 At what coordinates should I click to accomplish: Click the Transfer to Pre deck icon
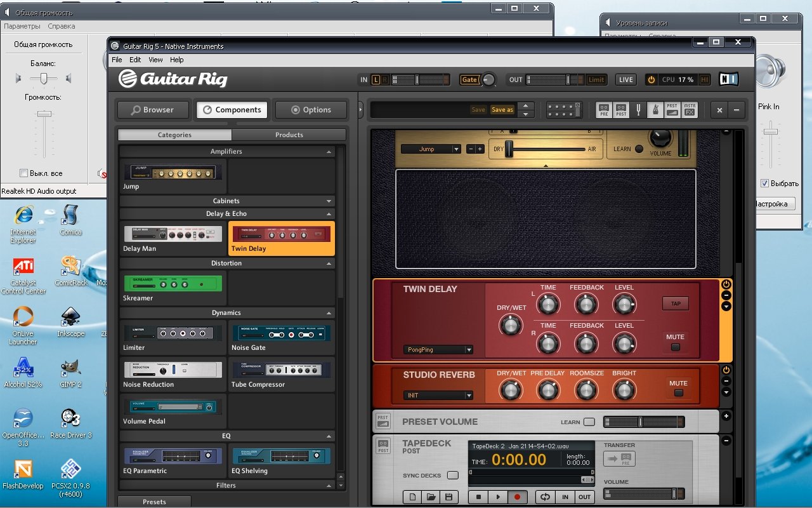619,459
